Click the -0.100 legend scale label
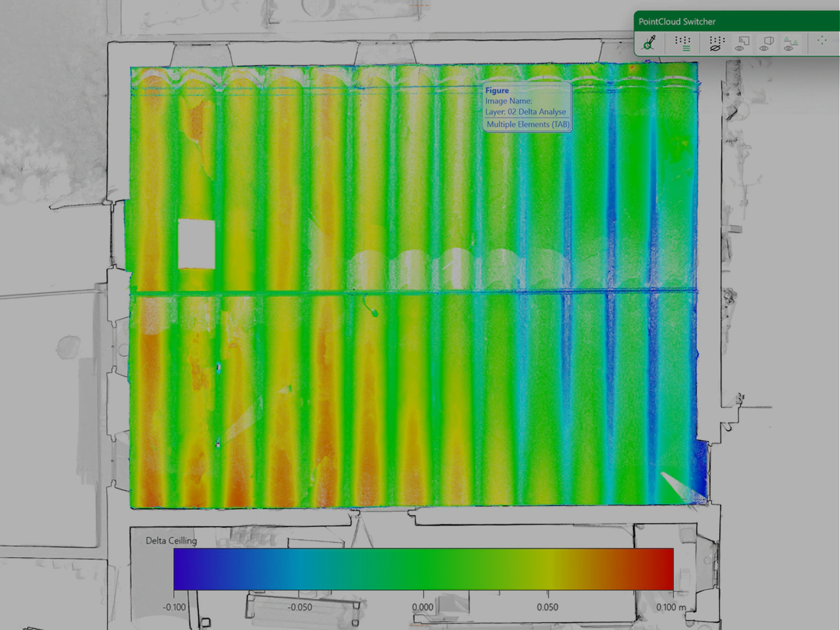The width and height of the screenshot is (840, 630). (175, 607)
